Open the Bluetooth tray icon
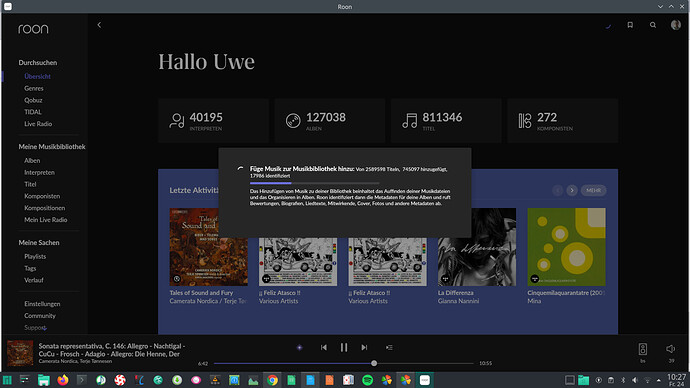Image resolution: width=690 pixels, height=388 pixels. pos(623,380)
